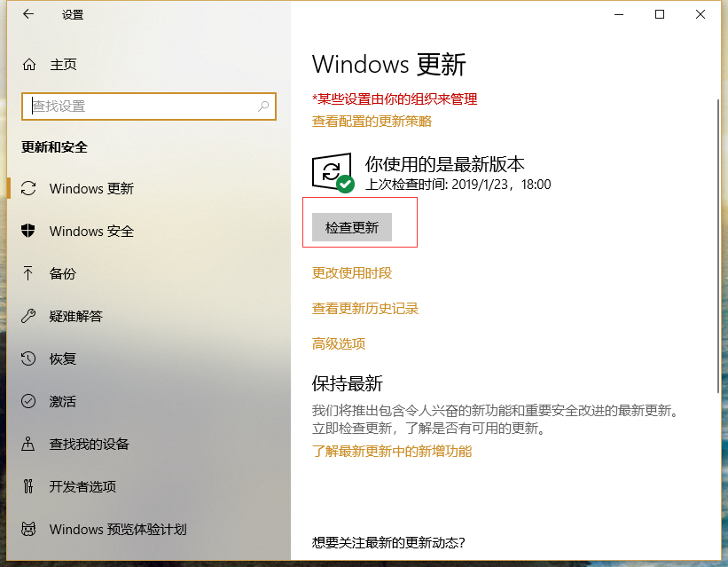The width and height of the screenshot is (728, 567).
Task: Select the Windows 更新 sidebar entry
Action: pyautogui.click(x=93, y=188)
